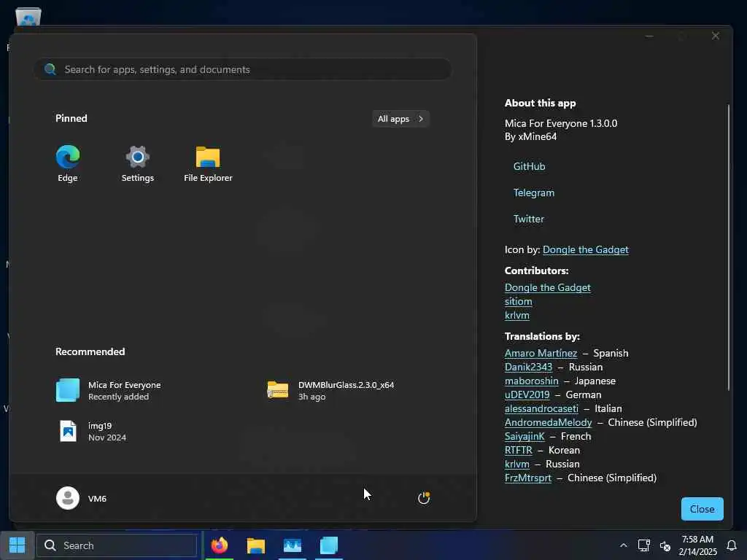
Task: Expand All apps list
Action: click(x=400, y=119)
